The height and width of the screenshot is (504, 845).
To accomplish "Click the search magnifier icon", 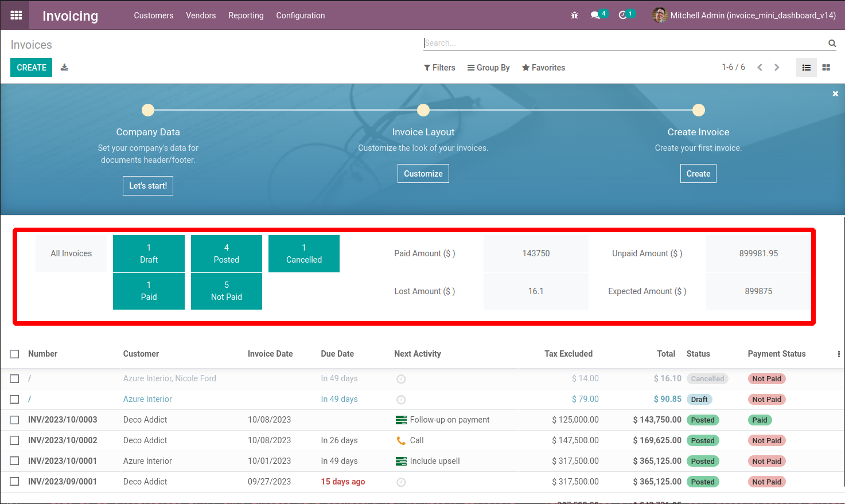I will point(832,43).
